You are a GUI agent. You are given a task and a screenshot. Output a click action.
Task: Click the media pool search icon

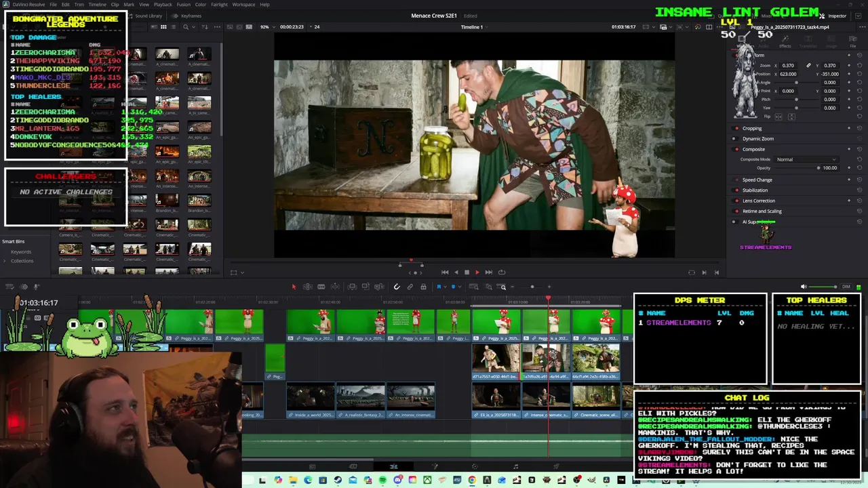pyautogui.click(x=186, y=27)
